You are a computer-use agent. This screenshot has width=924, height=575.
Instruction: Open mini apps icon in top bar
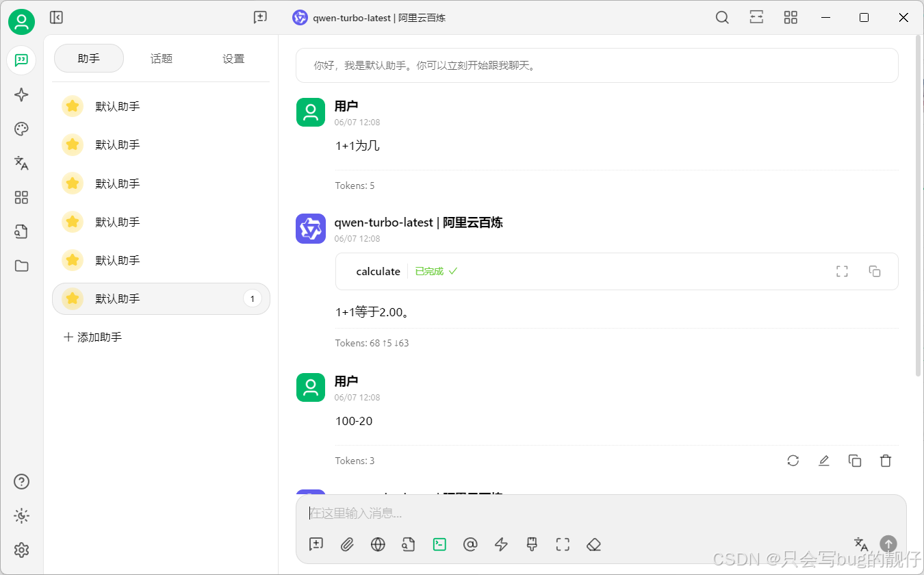tap(791, 18)
